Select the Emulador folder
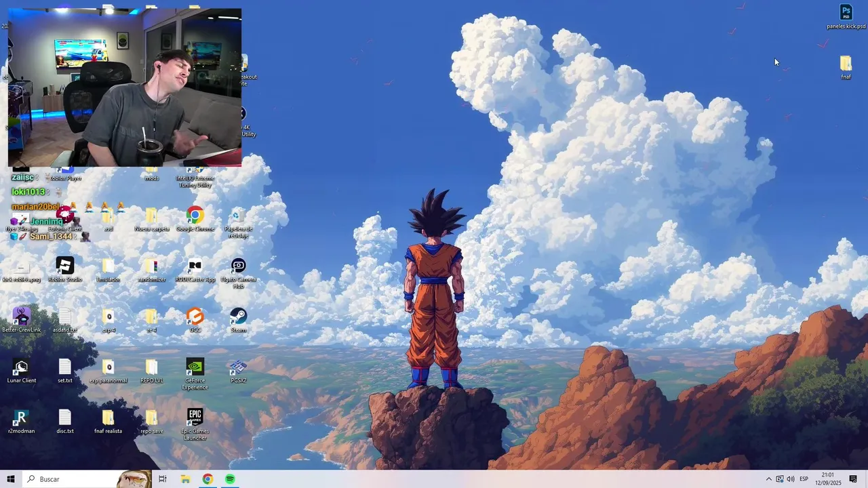The image size is (868, 488). coord(108,270)
